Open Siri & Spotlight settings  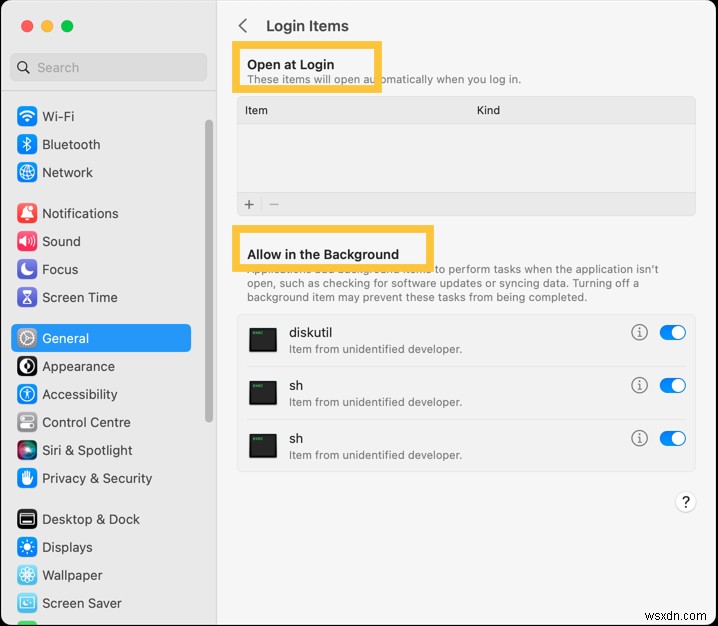click(101, 450)
